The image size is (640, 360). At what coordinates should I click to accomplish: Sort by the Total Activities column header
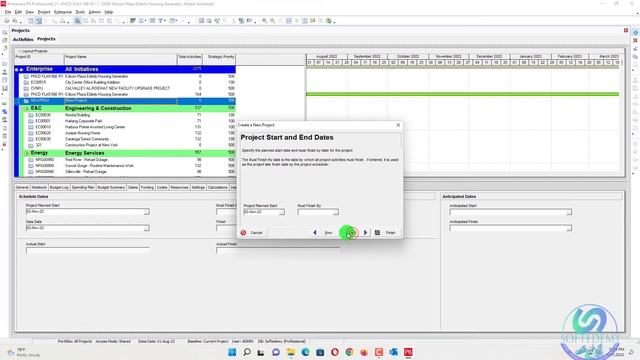click(190, 59)
